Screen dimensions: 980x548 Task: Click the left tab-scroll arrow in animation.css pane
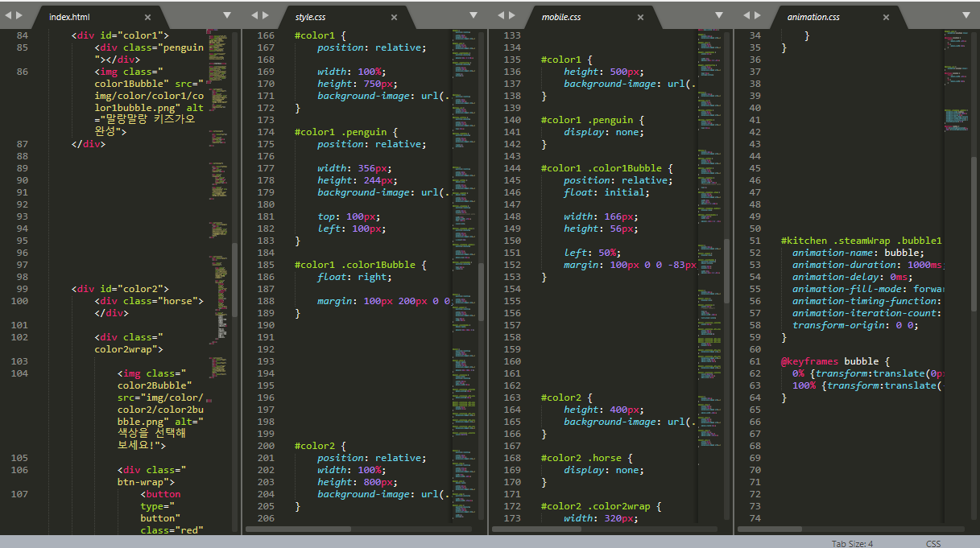[746, 15]
